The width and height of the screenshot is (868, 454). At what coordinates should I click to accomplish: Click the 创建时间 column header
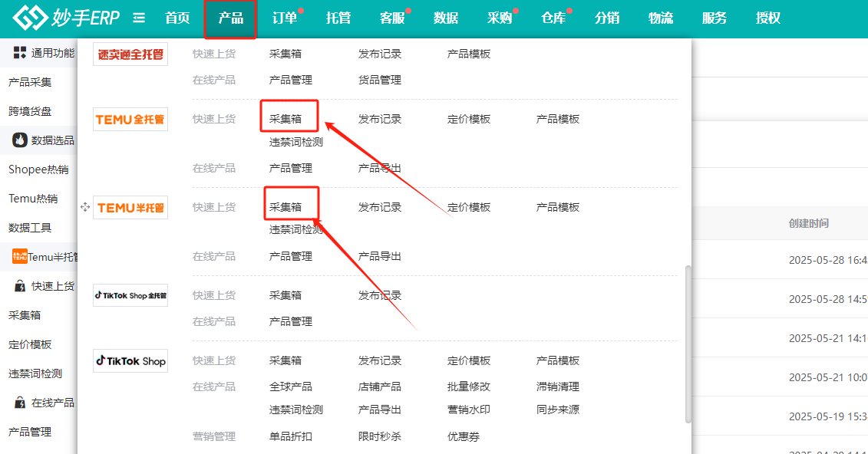(x=809, y=223)
